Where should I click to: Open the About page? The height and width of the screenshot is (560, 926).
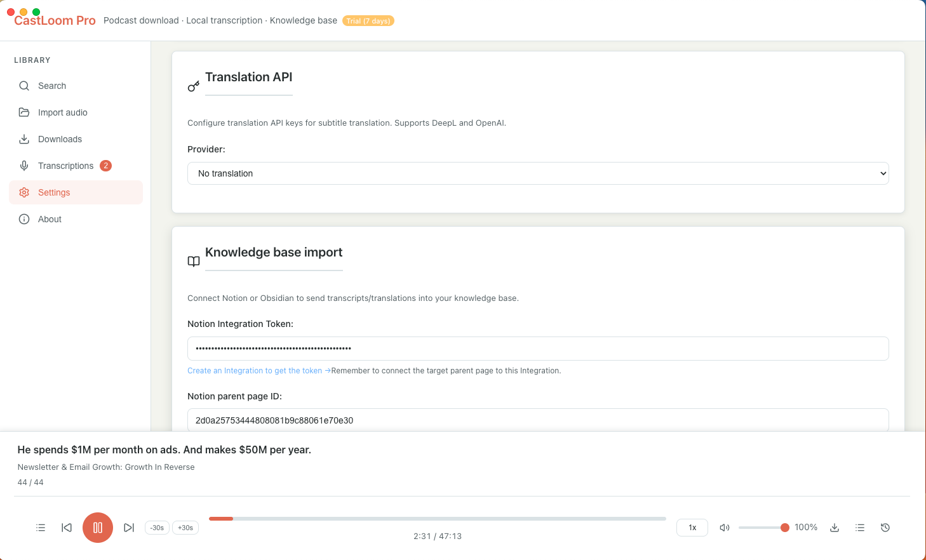(50, 219)
